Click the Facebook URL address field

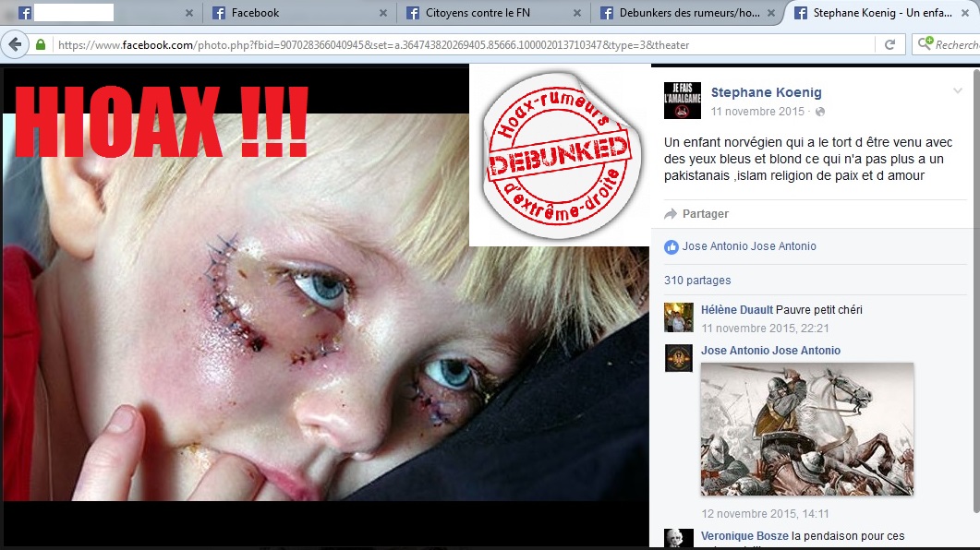click(x=462, y=44)
